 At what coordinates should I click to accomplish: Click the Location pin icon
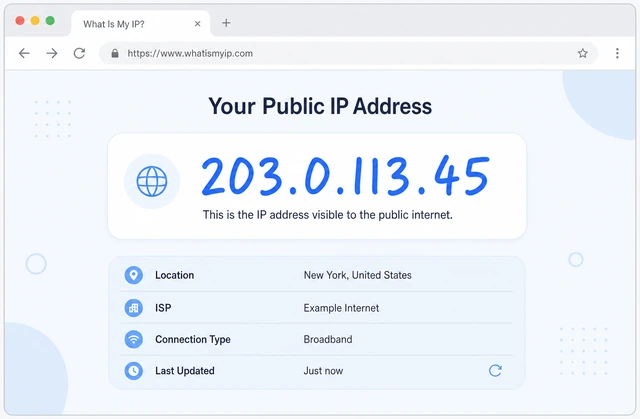click(133, 275)
